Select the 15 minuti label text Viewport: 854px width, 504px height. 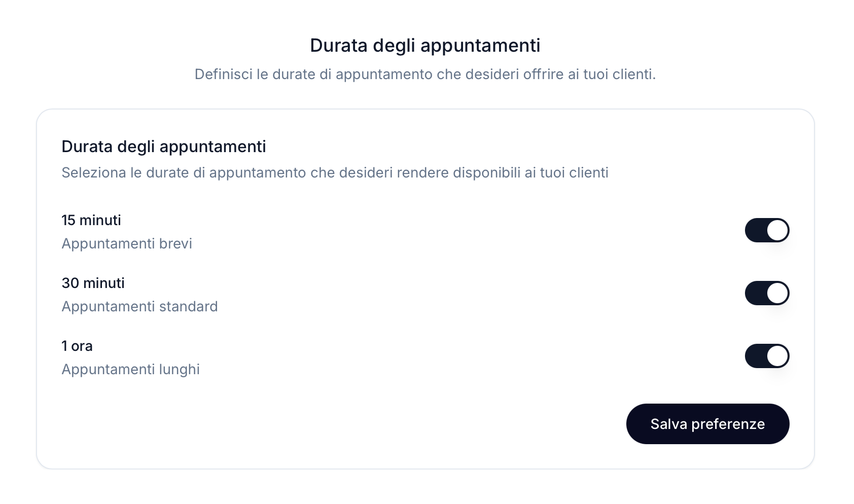tap(91, 220)
